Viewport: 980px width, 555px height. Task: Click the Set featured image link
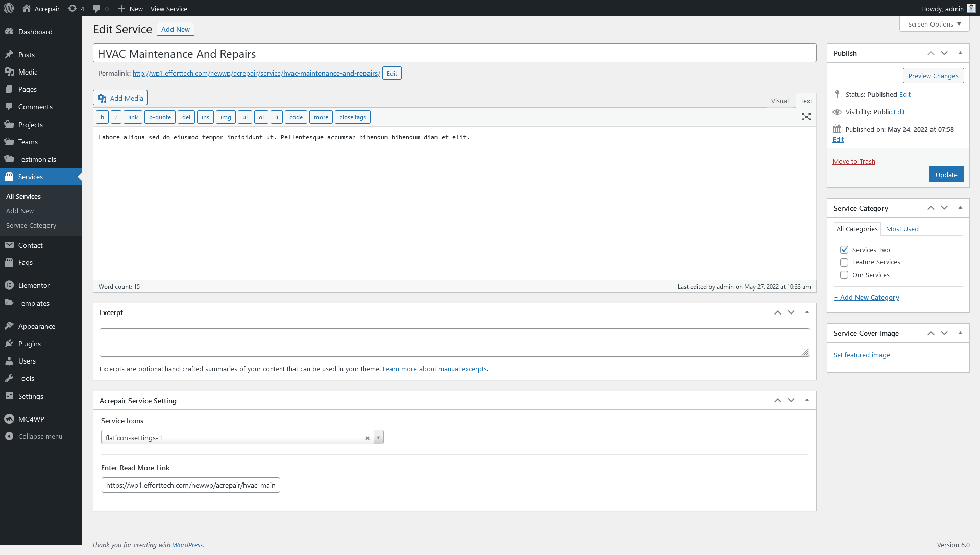pyautogui.click(x=861, y=355)
